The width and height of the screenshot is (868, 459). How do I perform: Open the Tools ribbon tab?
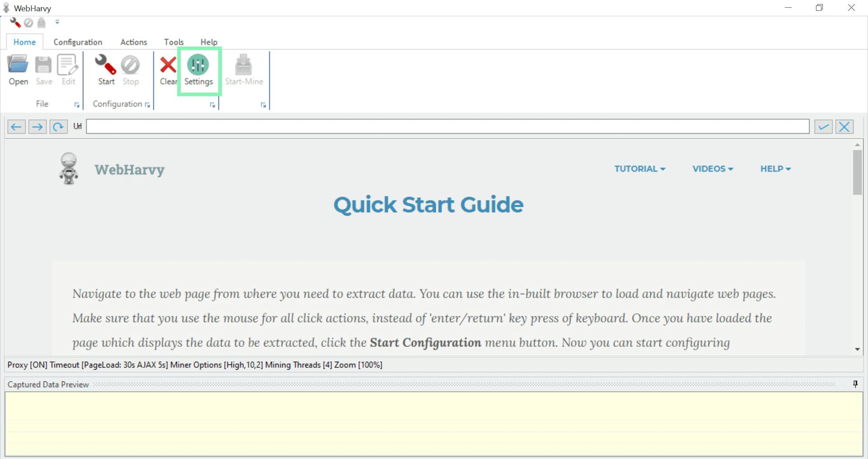pyautogui.click(x=174, y=42)
